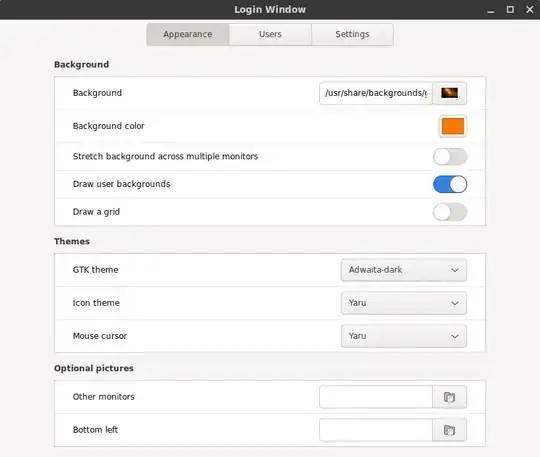Viewport: 540px width, 457px height.
Task: Click the 'Stretch background across multiple monitors' label
Action: click(165, 156)
